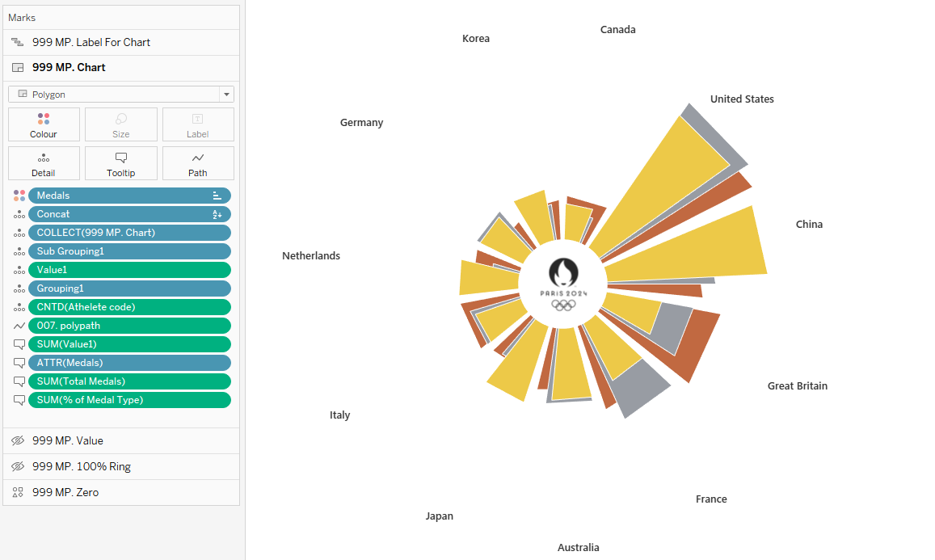This screenshot has height=560, width=935.
Task: Expand the 999 MP. Label For Chart layer
Action: click(x=91, y=42)
